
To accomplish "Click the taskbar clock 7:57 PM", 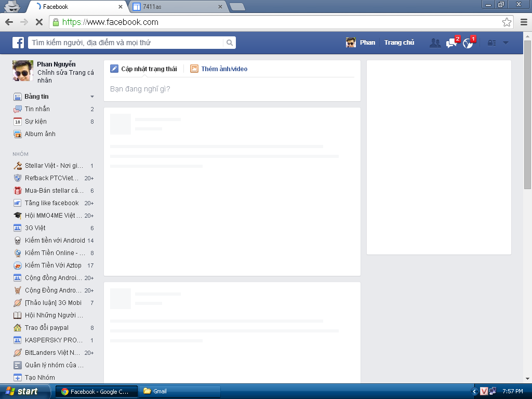I will (x=513, y=392).
